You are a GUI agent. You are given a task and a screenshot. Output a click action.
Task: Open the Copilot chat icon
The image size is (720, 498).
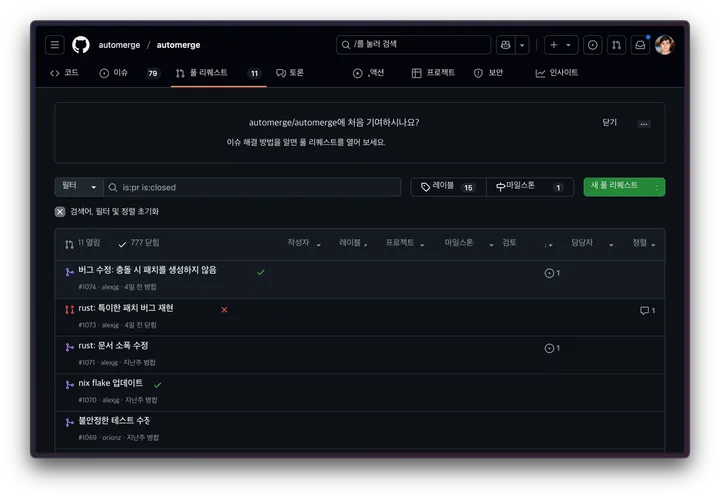[506, 45]
